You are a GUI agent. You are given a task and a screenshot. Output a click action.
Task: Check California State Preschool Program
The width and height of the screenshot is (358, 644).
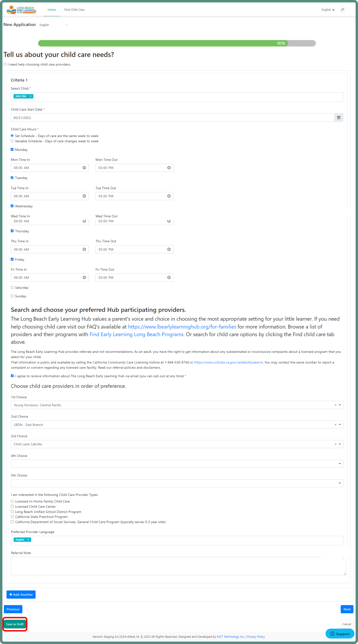pyautogui.click(x=12, y=516)
